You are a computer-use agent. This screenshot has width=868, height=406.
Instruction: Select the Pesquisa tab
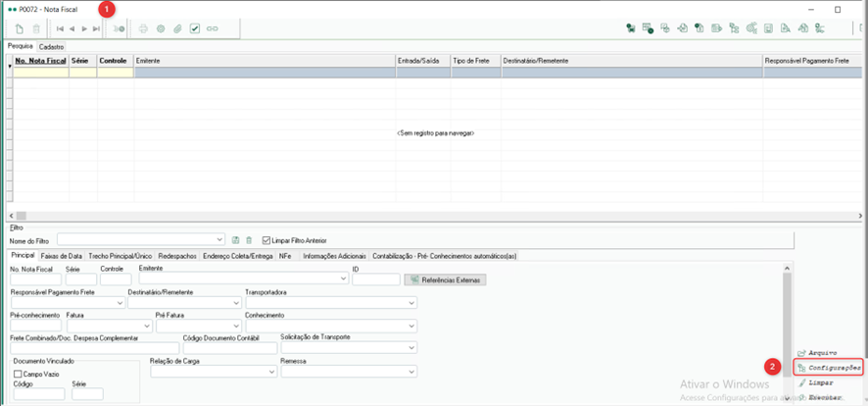(21, 46)
